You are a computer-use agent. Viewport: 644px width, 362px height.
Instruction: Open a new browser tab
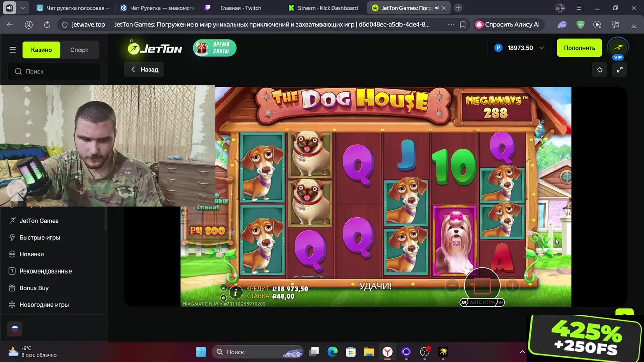coord(458,8)
